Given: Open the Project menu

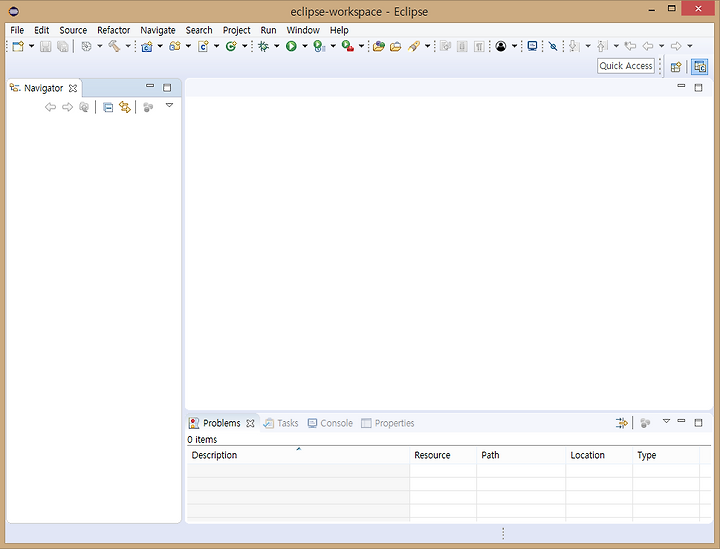Looking at the screenshot, I should pyautogui.click(x=236, y=30).
